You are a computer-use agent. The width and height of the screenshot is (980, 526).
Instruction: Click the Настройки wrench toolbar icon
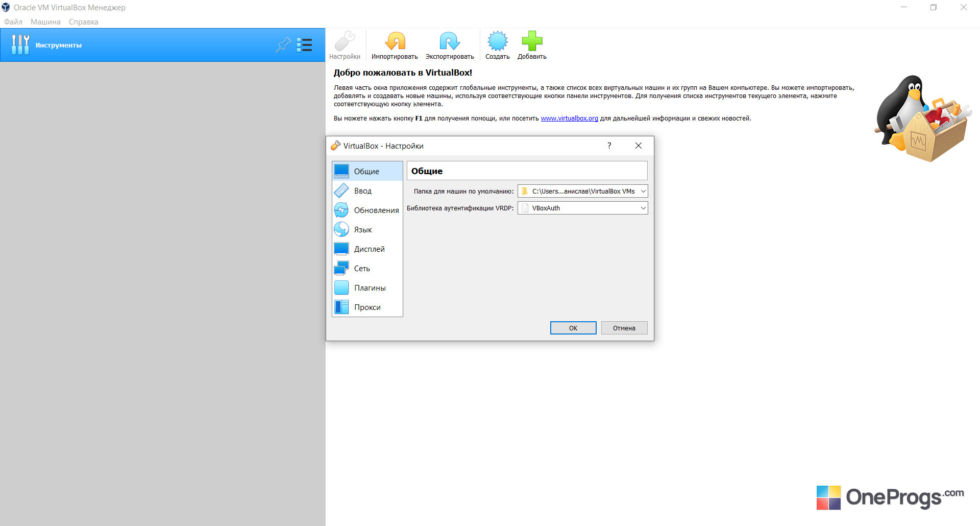[345, 41]
